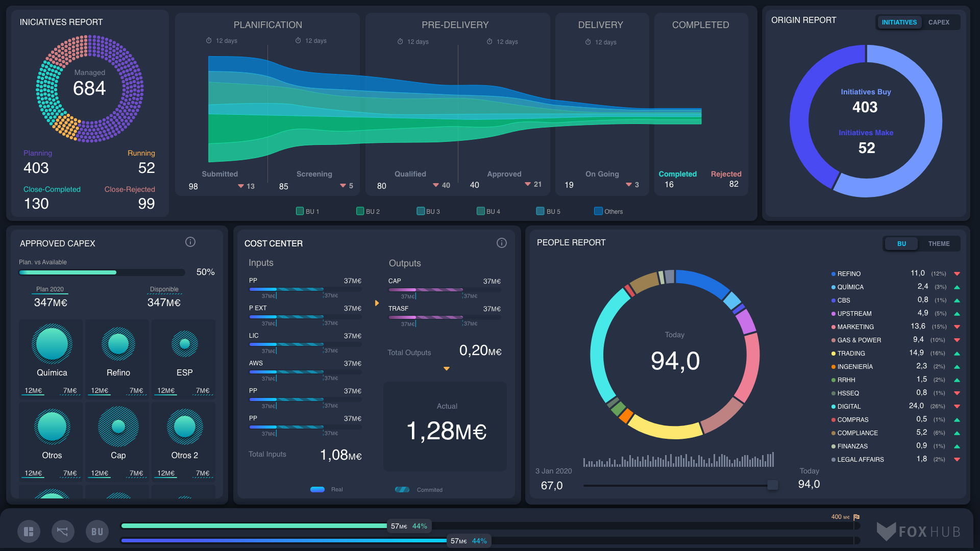Click the FoxHub logo
Image resolution: width=980 pixels, height=551 pixels.
[x=919, y=532]
